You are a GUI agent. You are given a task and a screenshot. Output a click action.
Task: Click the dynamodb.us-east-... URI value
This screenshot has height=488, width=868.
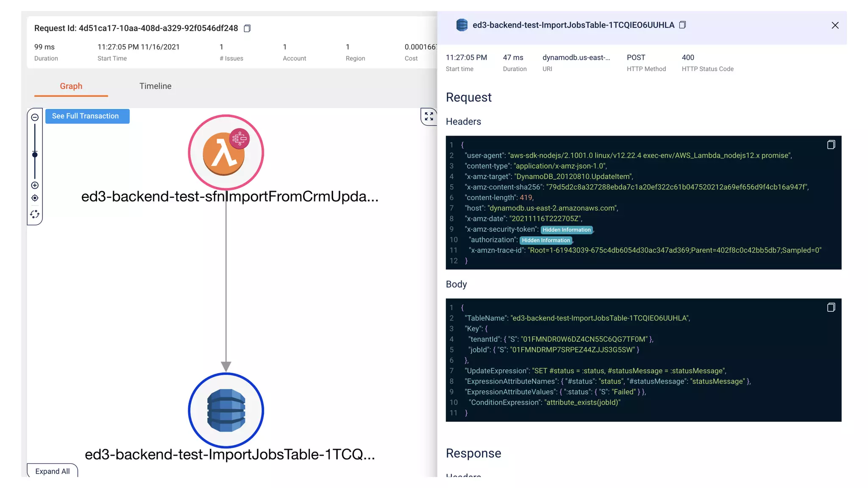(576, 58)
